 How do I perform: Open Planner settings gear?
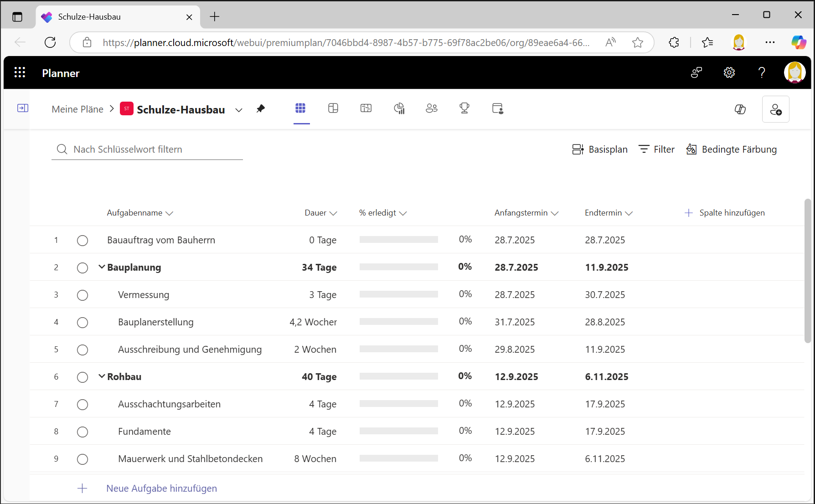pos(729,72)
